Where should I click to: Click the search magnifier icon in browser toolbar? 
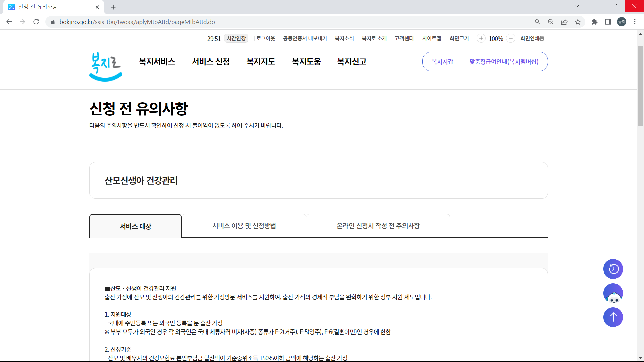click(x=537, y=22)
